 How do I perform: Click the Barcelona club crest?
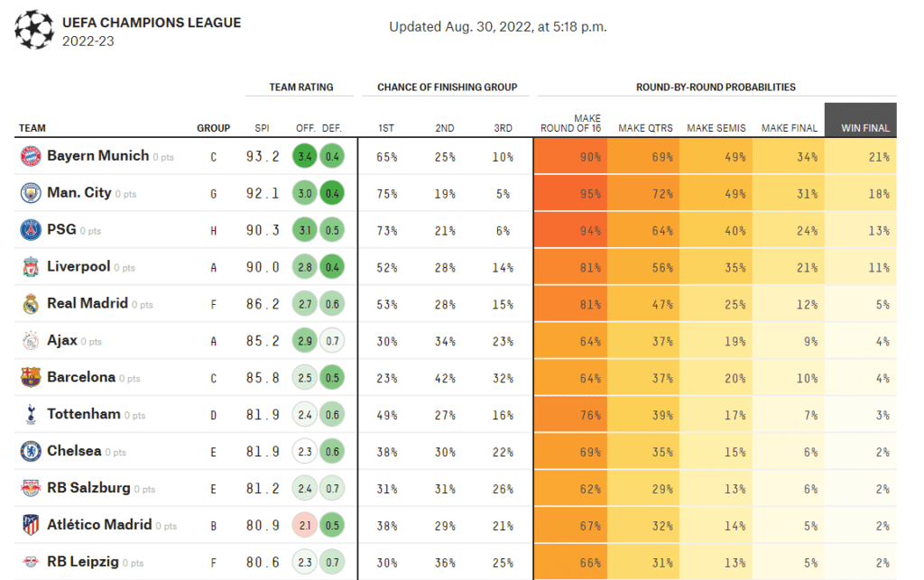click(x=31, y=377)
